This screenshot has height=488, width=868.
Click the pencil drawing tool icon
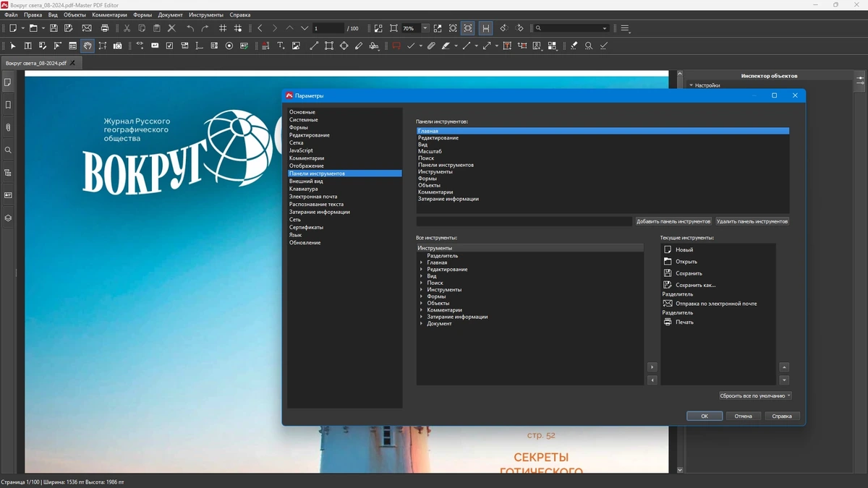click(x=359, y=46)
